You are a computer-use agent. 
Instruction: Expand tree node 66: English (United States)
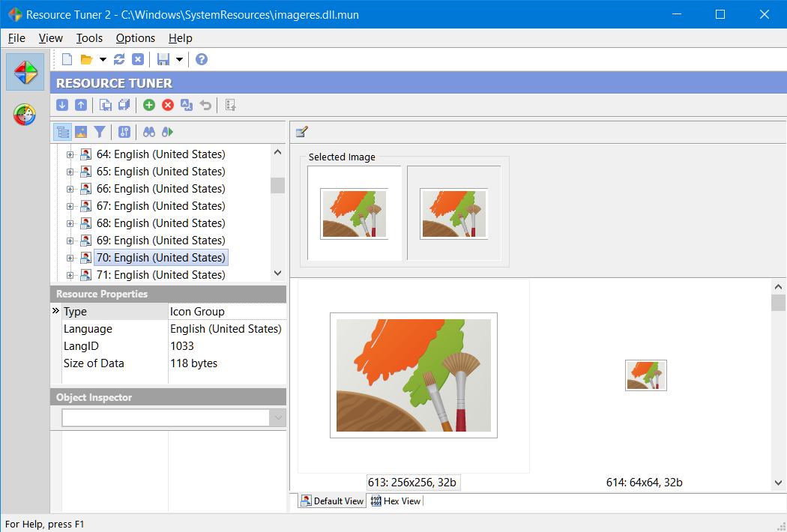click(70, 190)
